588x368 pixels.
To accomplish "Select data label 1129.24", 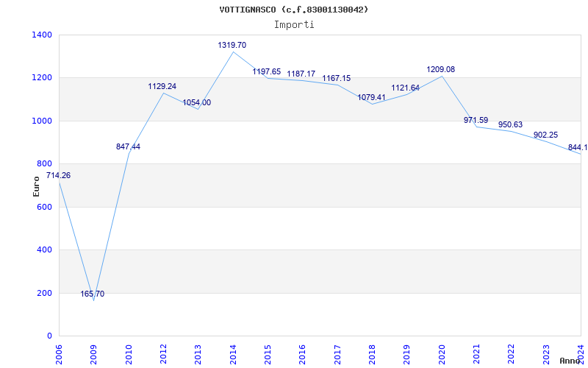I will tap(162, 86).
